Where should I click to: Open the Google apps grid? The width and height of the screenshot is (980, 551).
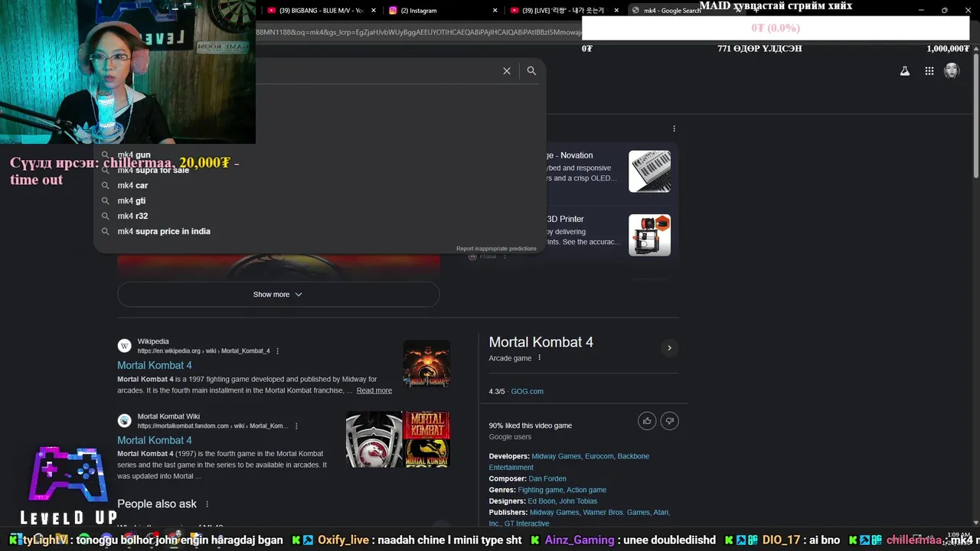pos(929,70)
